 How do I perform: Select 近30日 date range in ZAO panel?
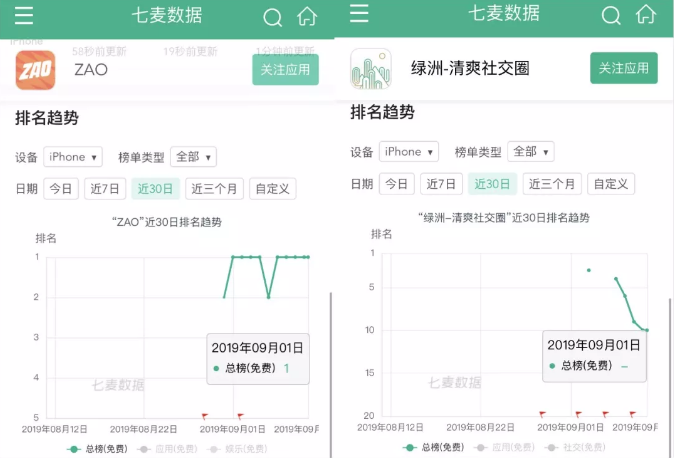point(155,189)
